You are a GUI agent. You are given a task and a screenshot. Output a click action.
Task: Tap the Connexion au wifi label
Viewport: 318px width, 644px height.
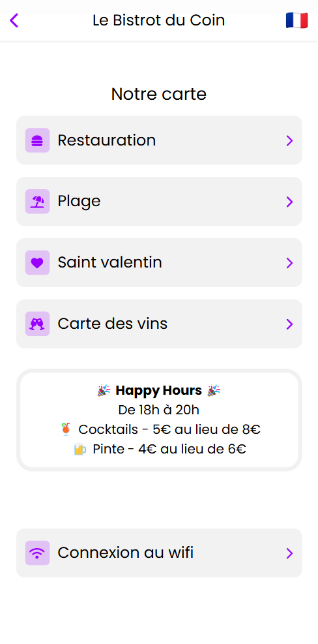tap(126, 553)
